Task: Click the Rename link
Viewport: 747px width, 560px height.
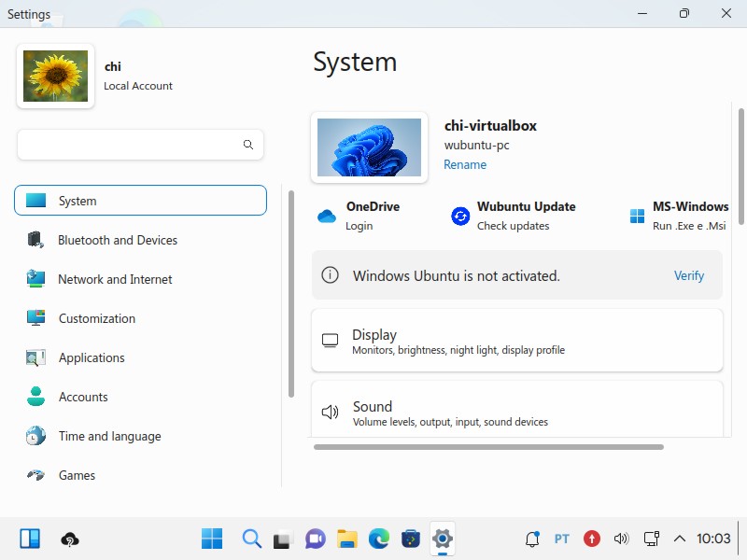Action: coord(465,164)
